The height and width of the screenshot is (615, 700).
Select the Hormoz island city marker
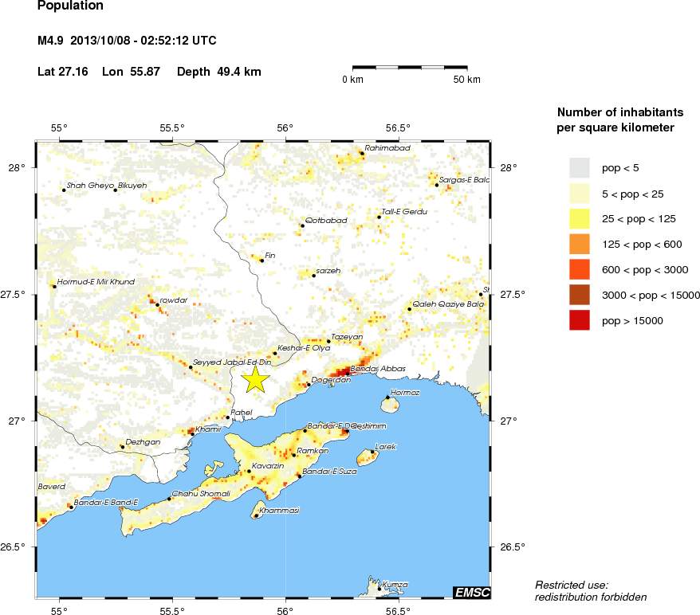pyautogui.click(x=387, y=397)
